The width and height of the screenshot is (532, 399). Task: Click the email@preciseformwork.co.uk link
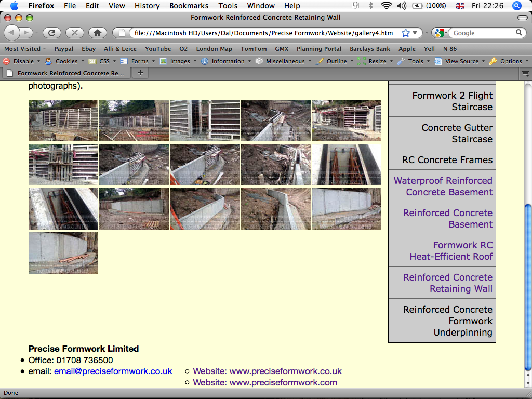113,371
